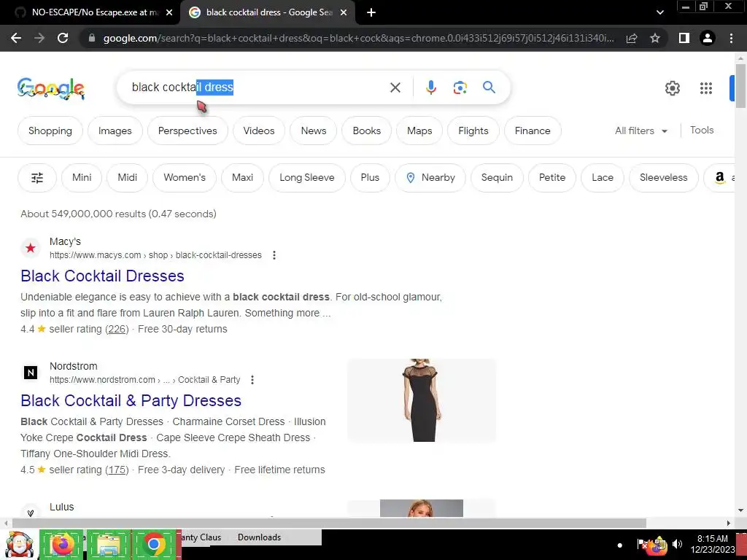Open search Tools
This screenshot has width=747, height=560.
(702, 130)
